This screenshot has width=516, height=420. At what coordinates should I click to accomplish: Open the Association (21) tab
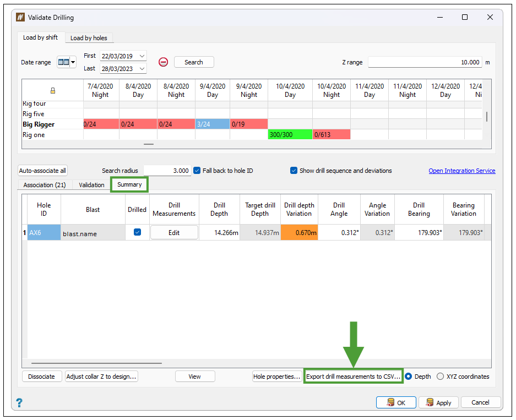[45, 185]
